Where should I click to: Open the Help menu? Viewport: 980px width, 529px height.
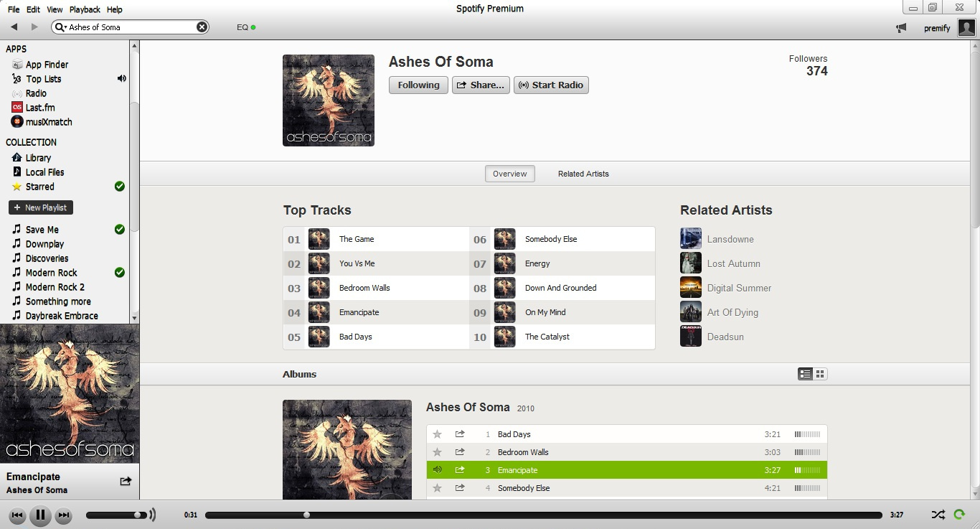click(114, 9)
